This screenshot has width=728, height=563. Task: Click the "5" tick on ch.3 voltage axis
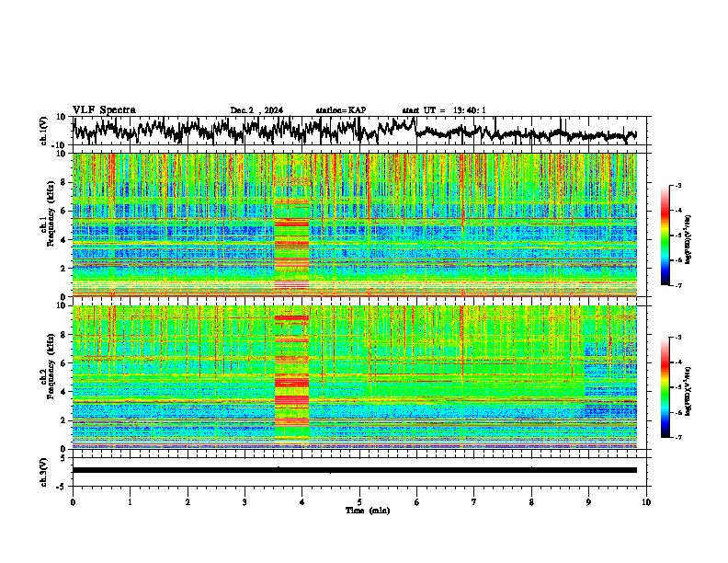point(63,458)
